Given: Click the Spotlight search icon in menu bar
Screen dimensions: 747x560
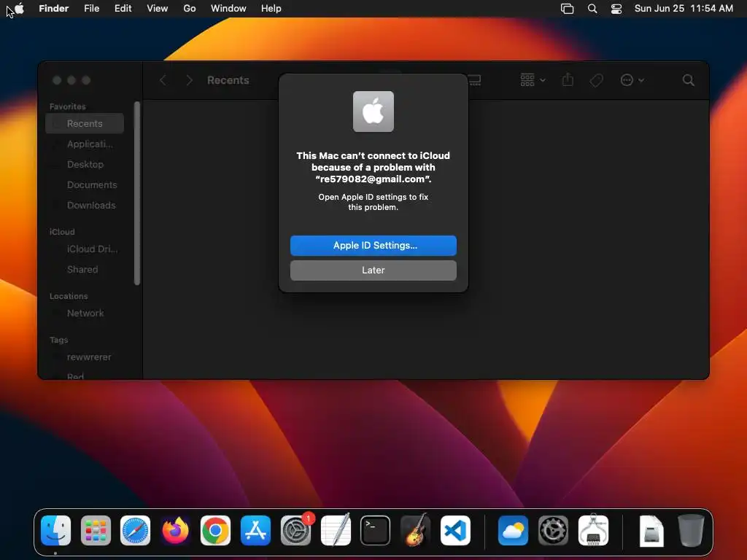Looking at the screenshot, I should [x=592, y=9].
